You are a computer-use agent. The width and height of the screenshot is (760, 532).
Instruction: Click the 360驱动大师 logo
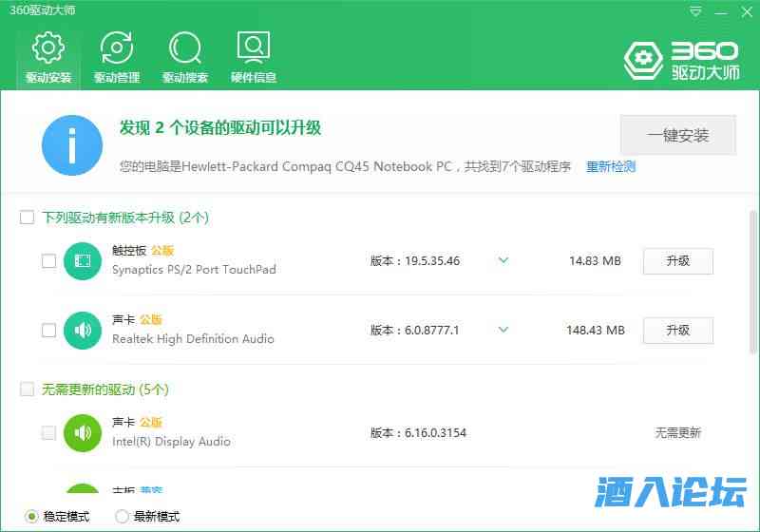click(x=682, y=61)
